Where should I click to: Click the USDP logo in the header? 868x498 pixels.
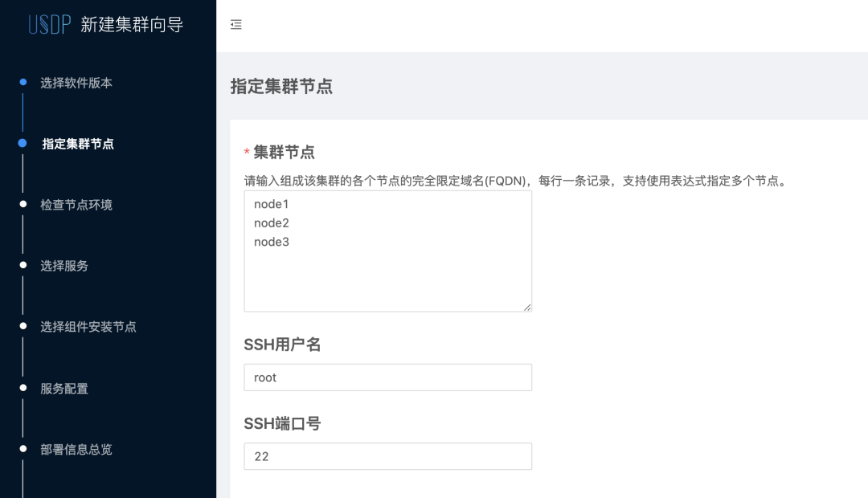49,25
